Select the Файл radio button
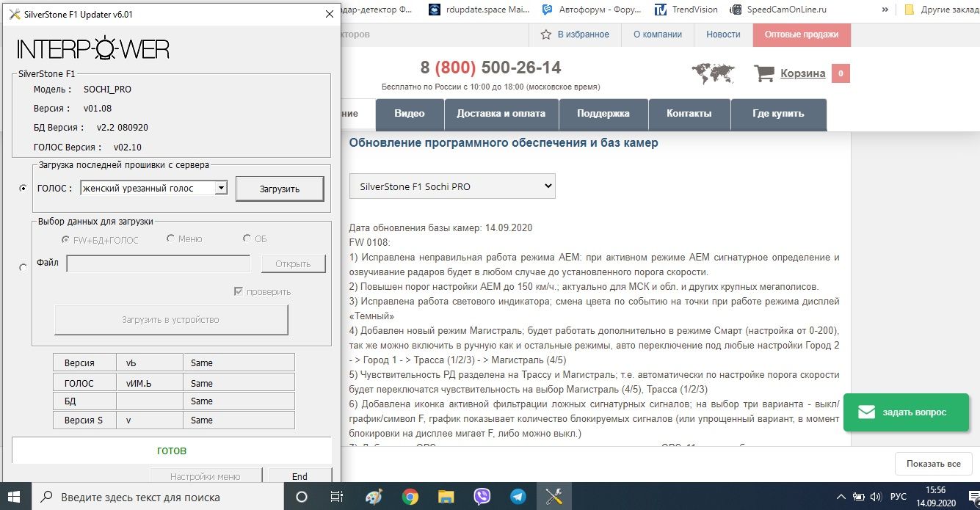980x510 pixels. 23,268
